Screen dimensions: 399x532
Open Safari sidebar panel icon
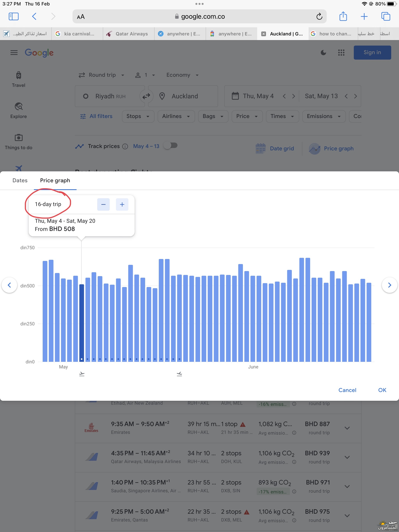pos(14,16)
